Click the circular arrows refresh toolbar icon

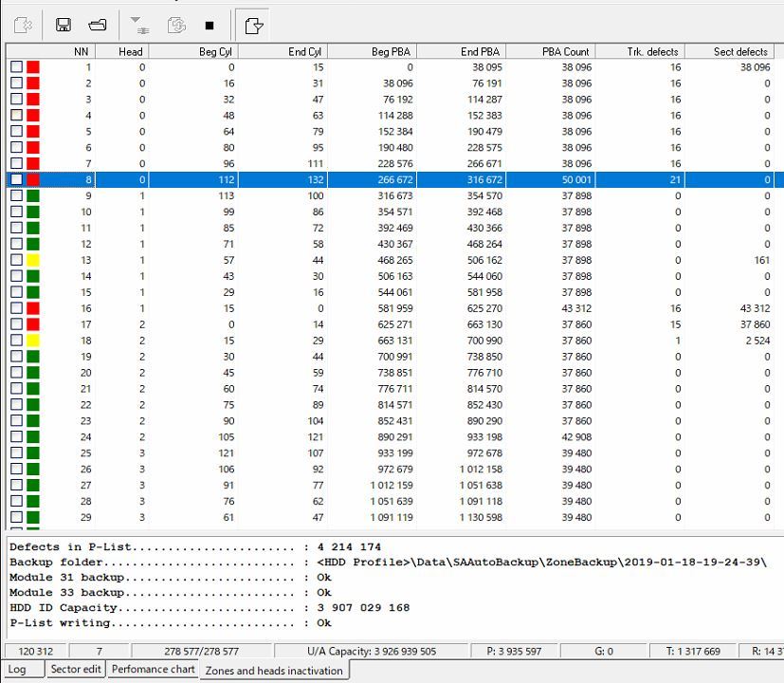(x=176, y=25)
